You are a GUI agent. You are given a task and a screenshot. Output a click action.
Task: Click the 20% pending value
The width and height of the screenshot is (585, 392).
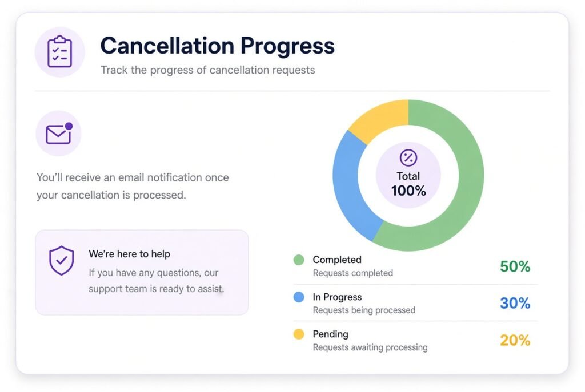[515, 340]
